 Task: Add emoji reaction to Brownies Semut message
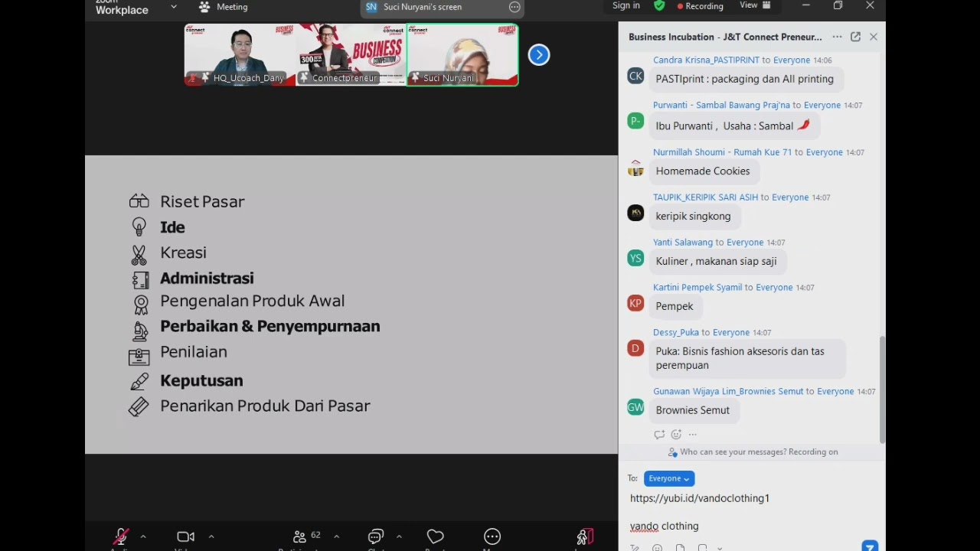tap(676, 435)
